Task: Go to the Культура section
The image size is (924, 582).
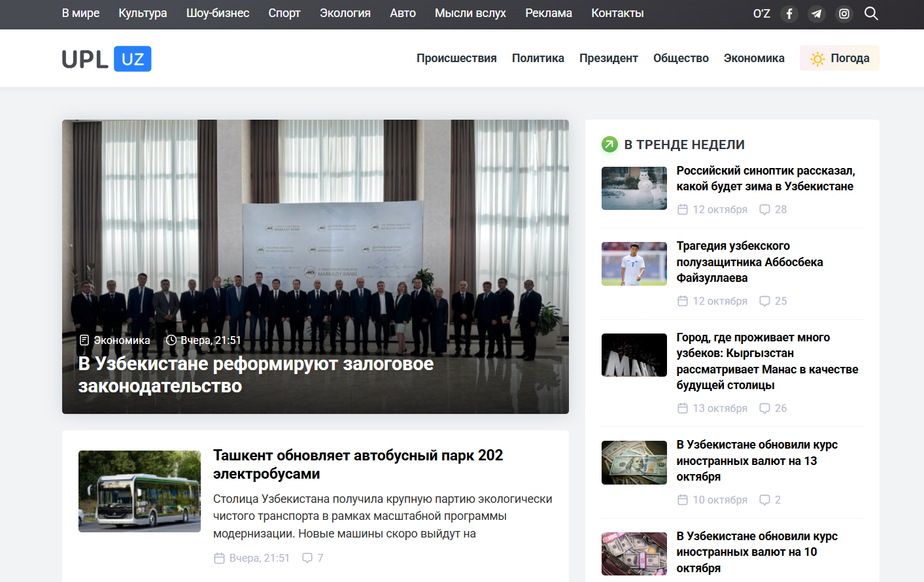Action: point(143,13)
